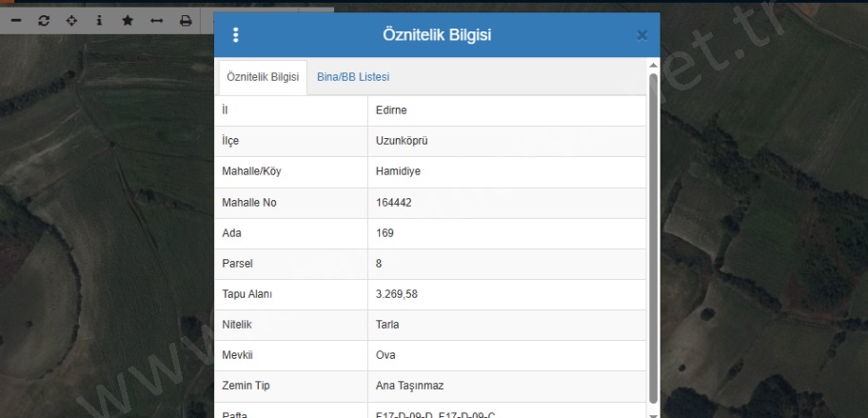
Task: Select the horizontal arrow measure tool
Action: [x=156, y=20]
